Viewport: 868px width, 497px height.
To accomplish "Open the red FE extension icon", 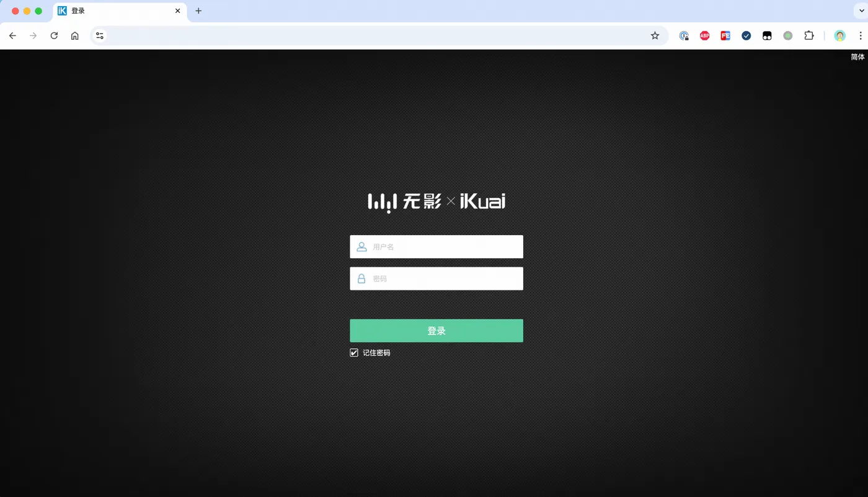I will (725, 36).
